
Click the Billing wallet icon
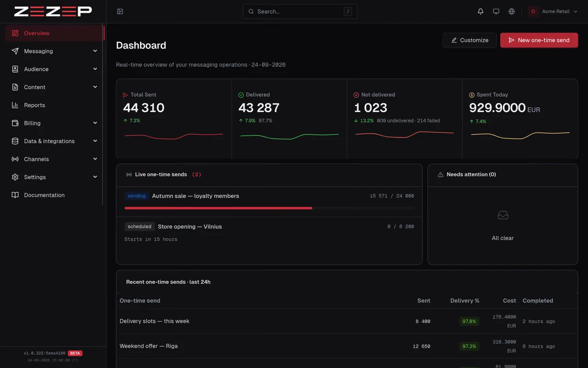click(x=15, y=123)
